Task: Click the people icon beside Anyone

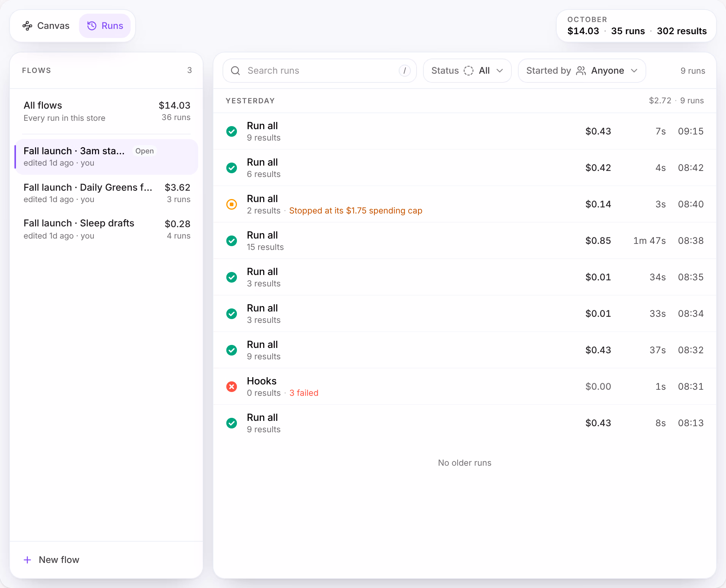Action: [x=581, y=71]
